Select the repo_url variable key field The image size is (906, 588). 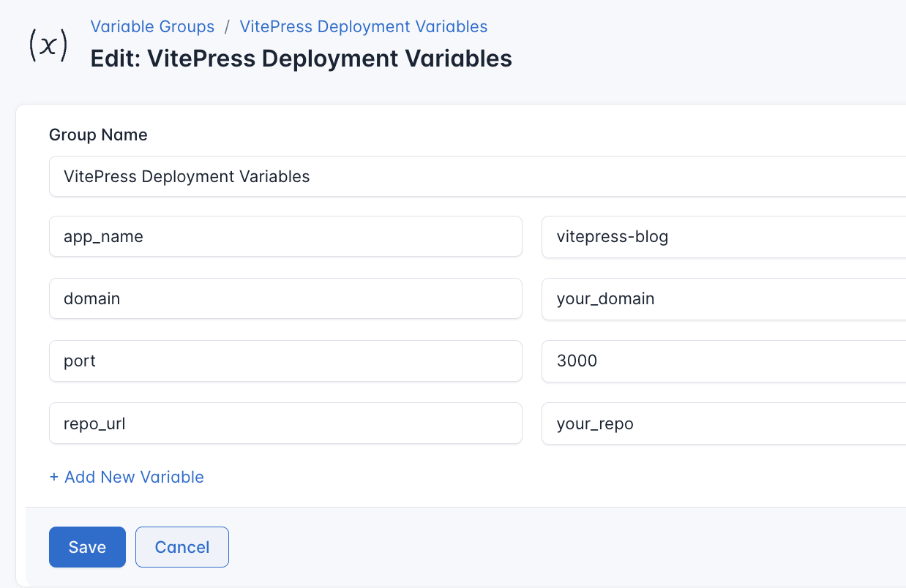[285, 423]
